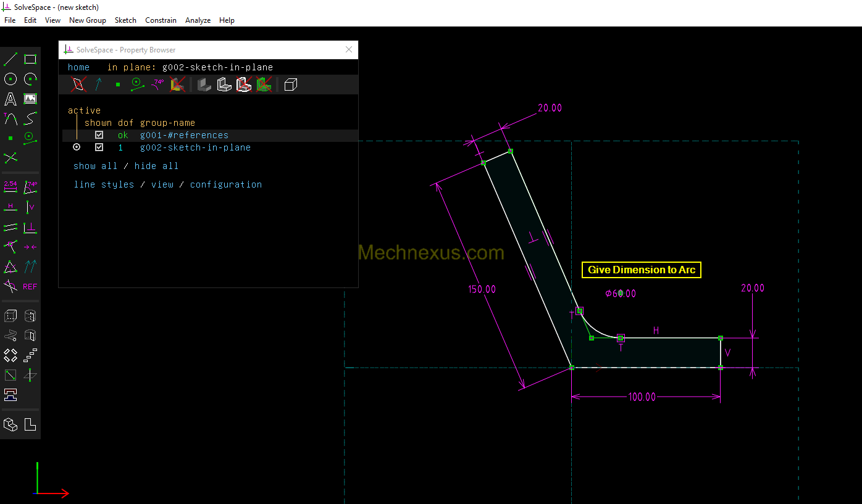Apply the distance/diameter constraint tool
The height and width of the screenshot is (504, 862).
pos(10,188)
